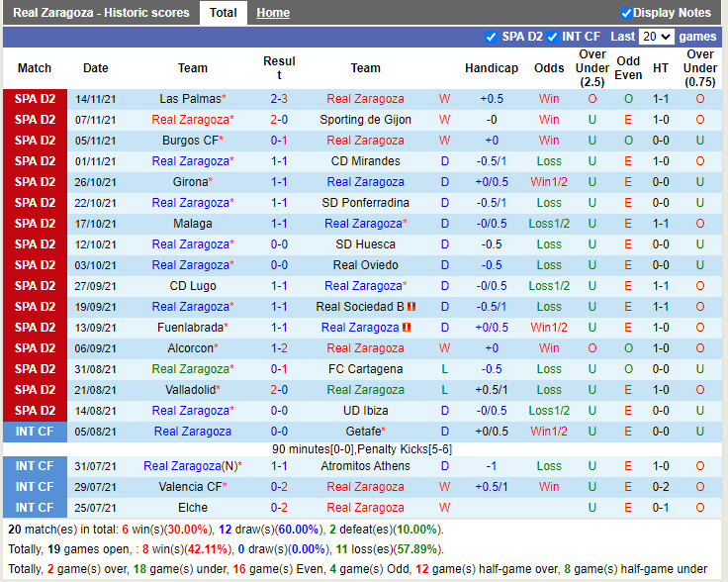Click red card icon beside Real Zaragoza on 13/09/21
The width and height of the screenshot is (728, 582).
click(407, 328)
